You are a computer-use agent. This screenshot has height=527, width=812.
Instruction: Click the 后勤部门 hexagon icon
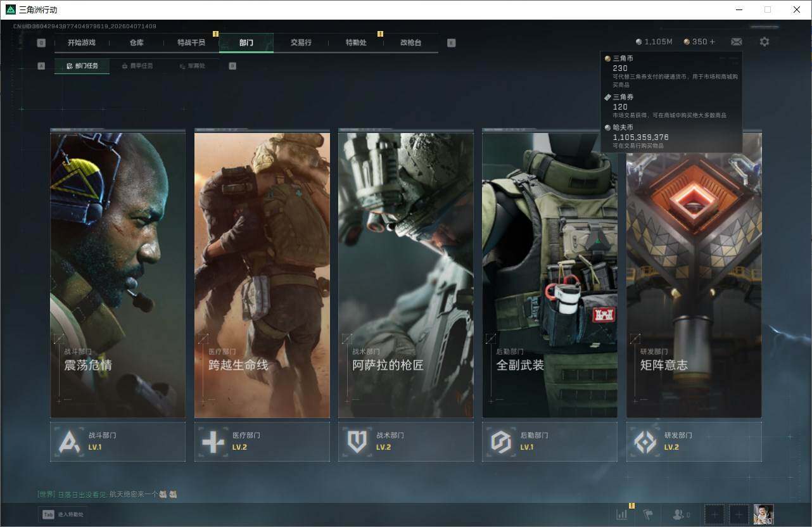pyautogui.click(x=501, y=441)
